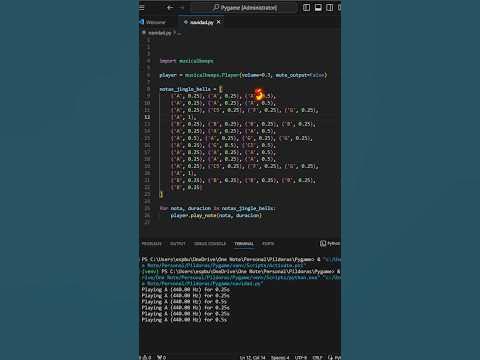Select the TERMINAL panel tab

point(244,244)
